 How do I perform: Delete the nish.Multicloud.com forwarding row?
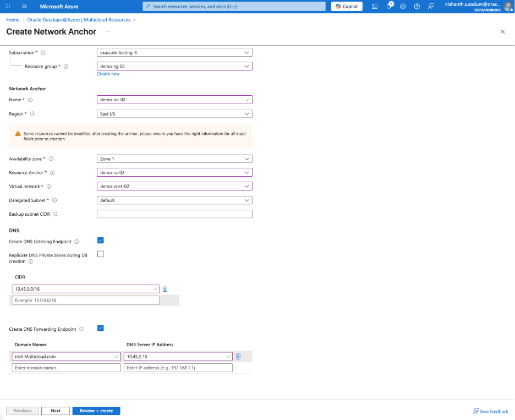(x=238, y=356)
